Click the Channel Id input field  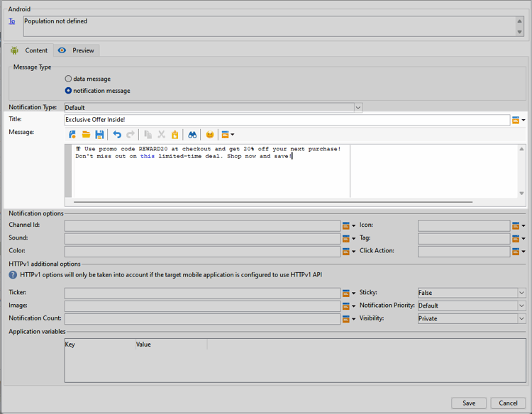(202, 225)
